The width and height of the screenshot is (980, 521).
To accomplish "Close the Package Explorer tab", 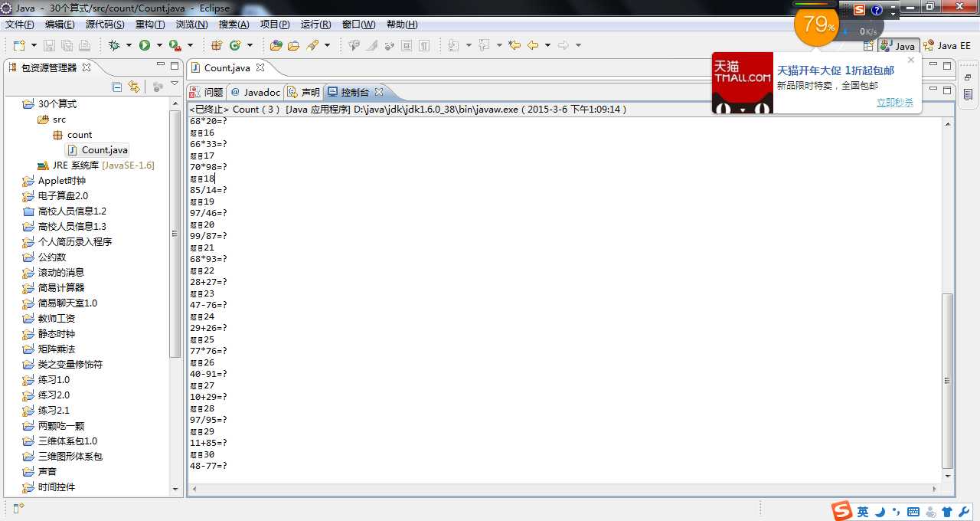I will 87,67.
